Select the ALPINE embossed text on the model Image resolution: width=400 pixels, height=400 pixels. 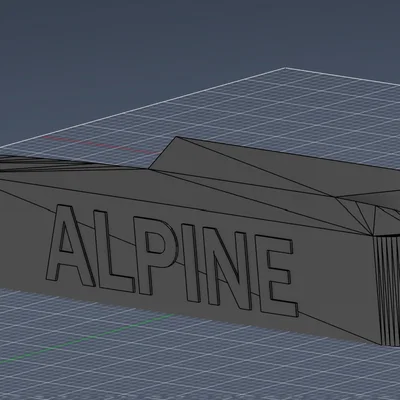click(x=172, y=261)
